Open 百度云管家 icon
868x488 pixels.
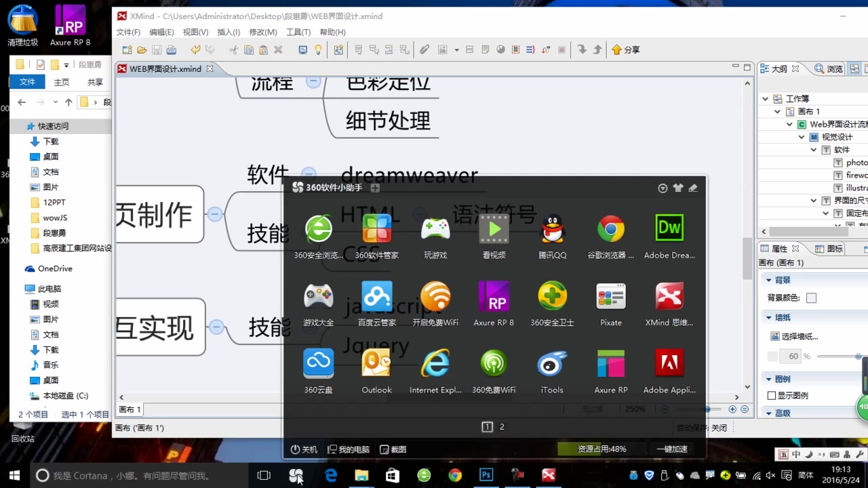[377, 304]
